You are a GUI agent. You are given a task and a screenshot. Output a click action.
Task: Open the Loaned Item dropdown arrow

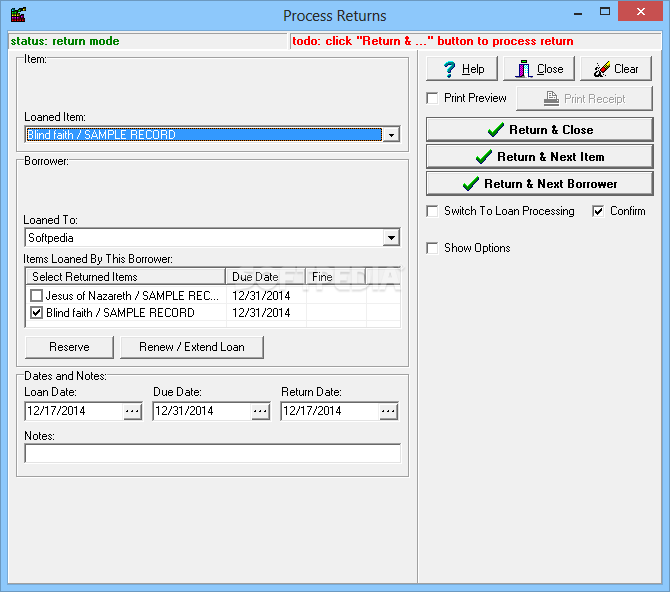pos(391,135)
